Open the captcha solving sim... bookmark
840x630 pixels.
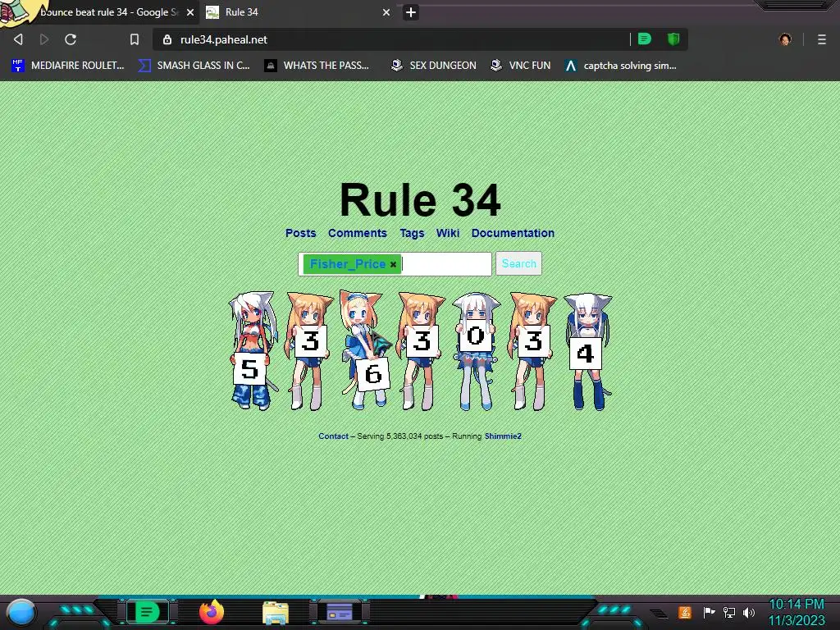[621, 66]
